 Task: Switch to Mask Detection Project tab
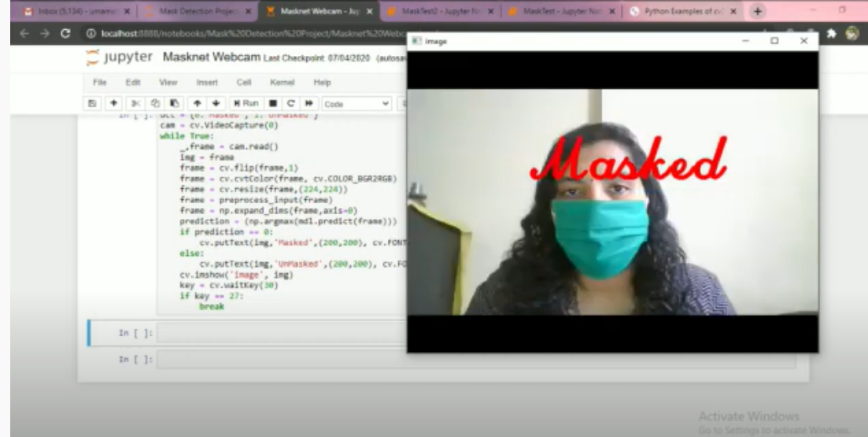pos(198,11)
